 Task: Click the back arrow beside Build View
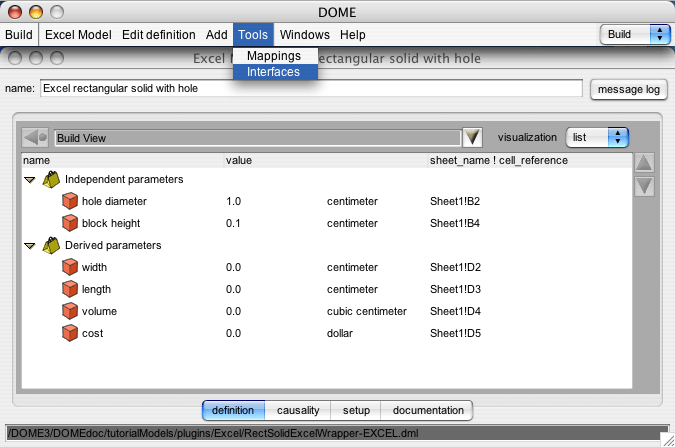pyautogui.click(x=35, y=138)
